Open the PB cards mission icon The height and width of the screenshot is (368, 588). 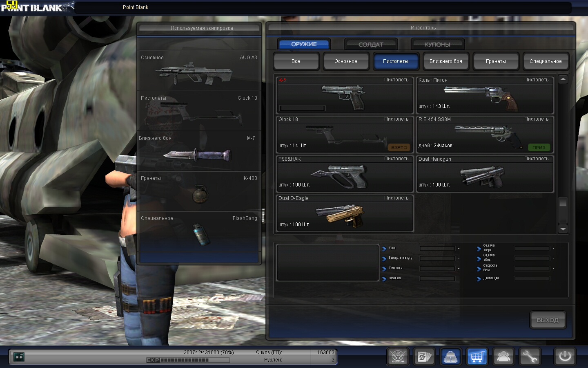(x=424, y=357)
